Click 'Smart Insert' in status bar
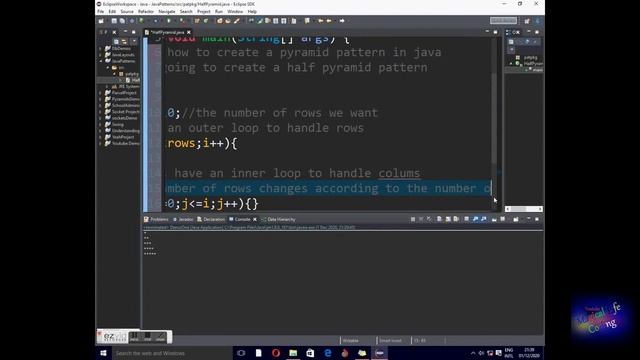The width and height of the screenshot is (640, 360). [391, 340]
